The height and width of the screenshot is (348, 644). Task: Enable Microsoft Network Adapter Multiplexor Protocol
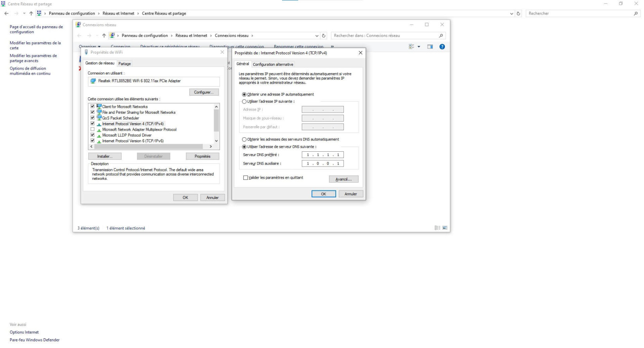tap(93, 129)
